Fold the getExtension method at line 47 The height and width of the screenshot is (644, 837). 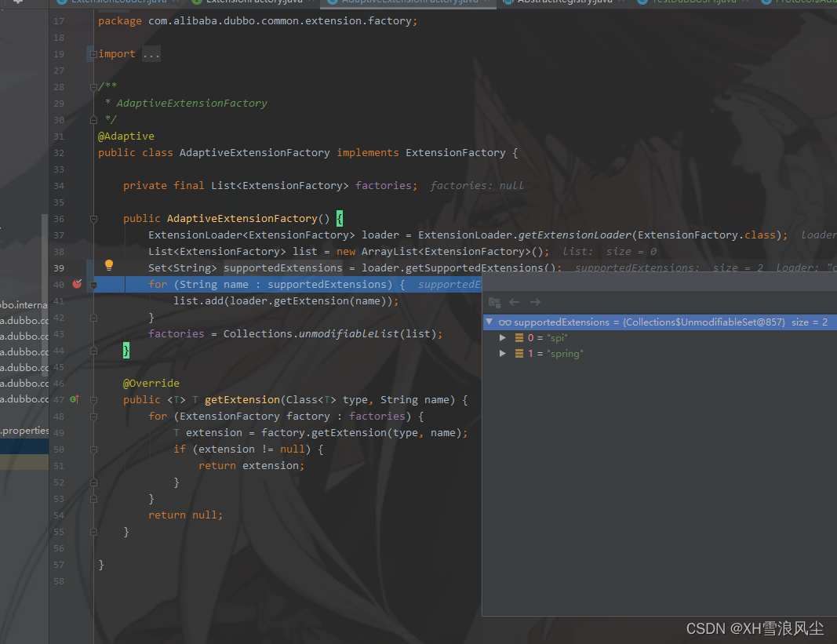93,400
